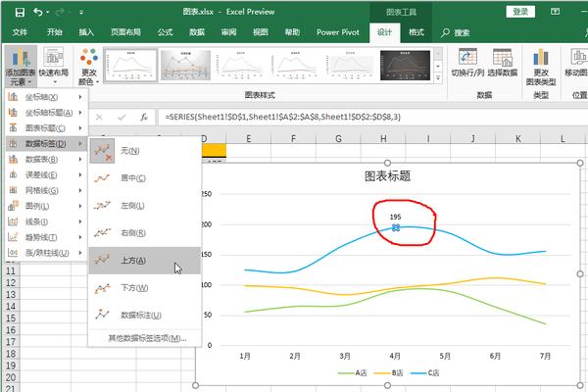
Task: Open the 添加图表元素 dropdown button
Action: tap(21, 66)
